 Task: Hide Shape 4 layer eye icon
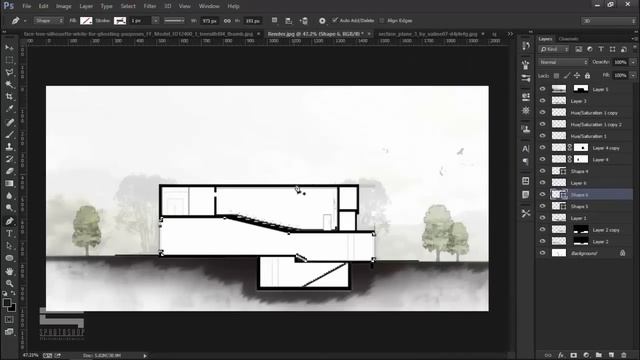(x=542, y=171)
